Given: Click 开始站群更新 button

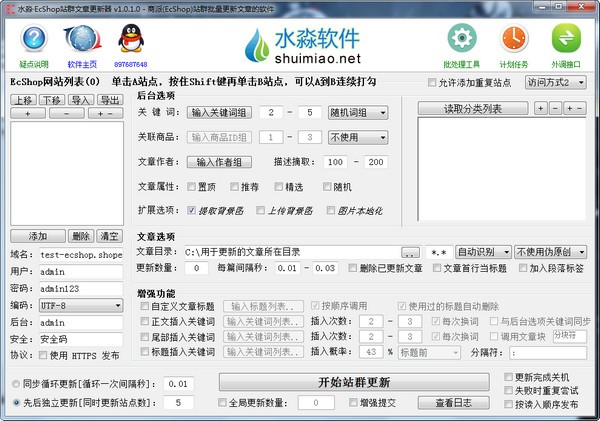Looking at the screenshot, I should [354, 382].
